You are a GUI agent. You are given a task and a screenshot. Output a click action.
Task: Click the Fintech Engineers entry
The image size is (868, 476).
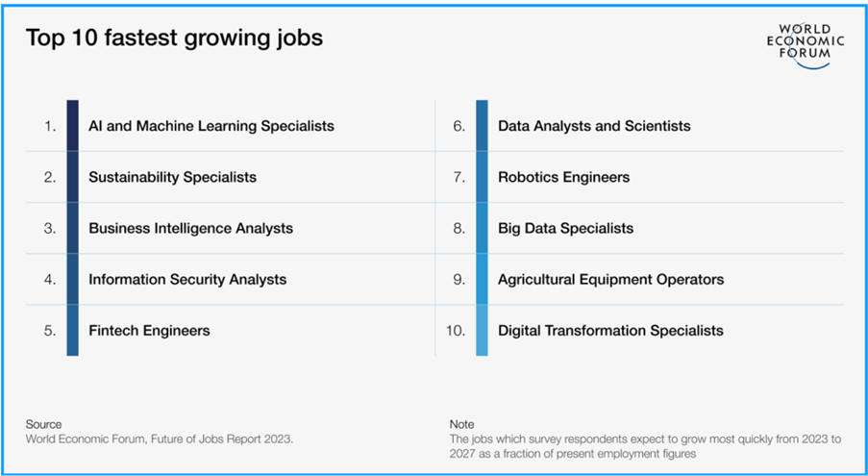click(x=149, y=331)
